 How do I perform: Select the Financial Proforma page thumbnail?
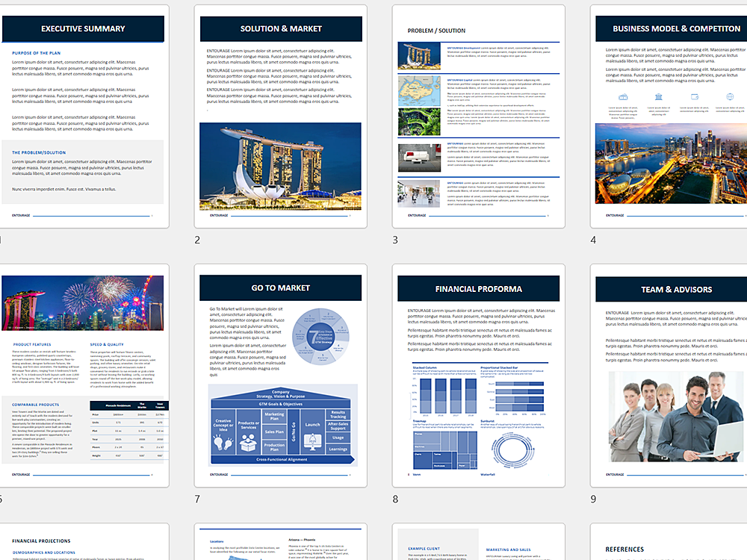(478, 376)
